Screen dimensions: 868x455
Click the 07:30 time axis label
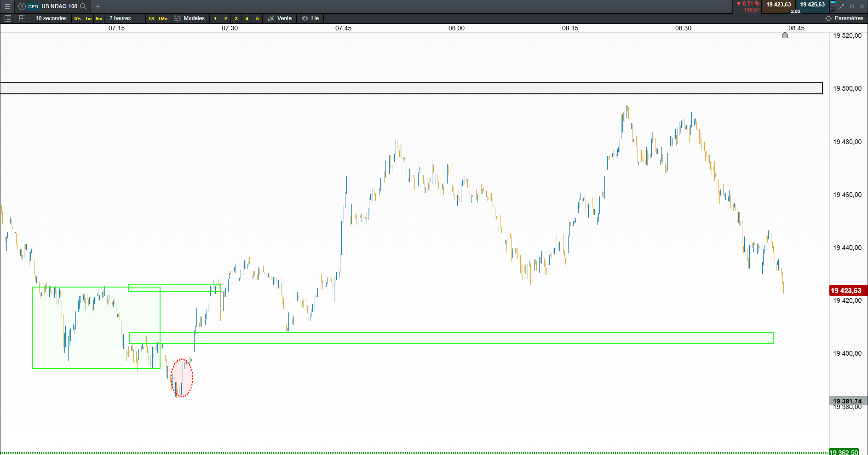pyautogui.click(x=230, y=28)
